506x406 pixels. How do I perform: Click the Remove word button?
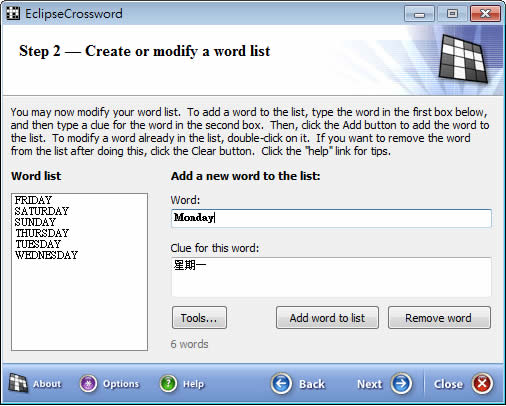(439, 318)
